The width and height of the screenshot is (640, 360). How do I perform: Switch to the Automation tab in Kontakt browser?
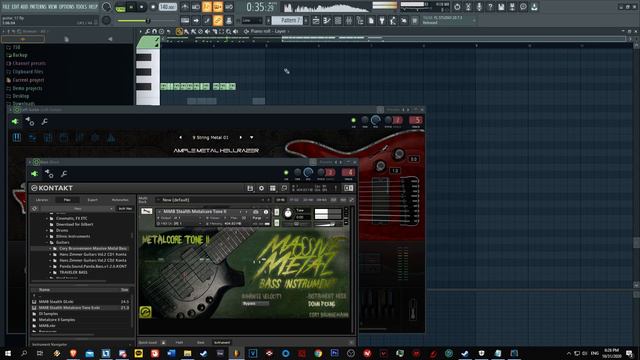(120, 200)
